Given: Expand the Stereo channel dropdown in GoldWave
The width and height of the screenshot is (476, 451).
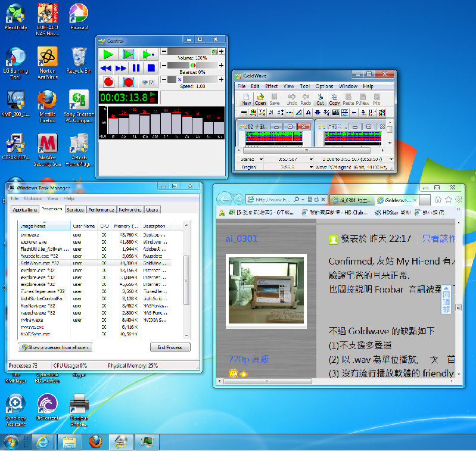Looking at the screenshot, I should point(261,159).
